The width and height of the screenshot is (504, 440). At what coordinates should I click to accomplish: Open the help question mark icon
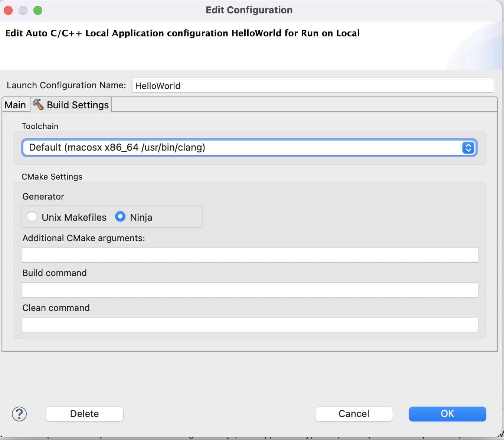pyautogui.click(x=19, y=414)
